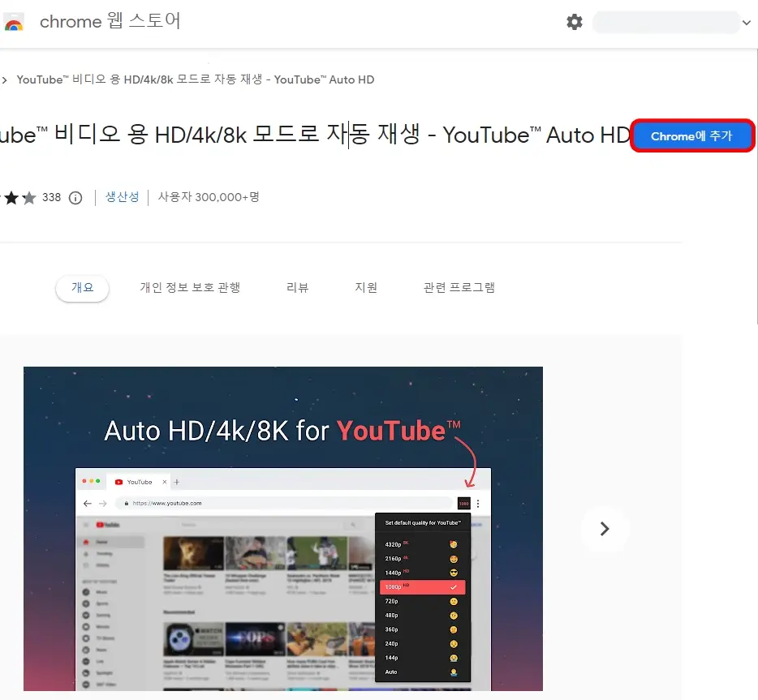Image resolution: width=758 pixels, height=700 pixels.
Task: Click the red circled extension quality badge in screenshot
Action: click(x=463, y=503)
